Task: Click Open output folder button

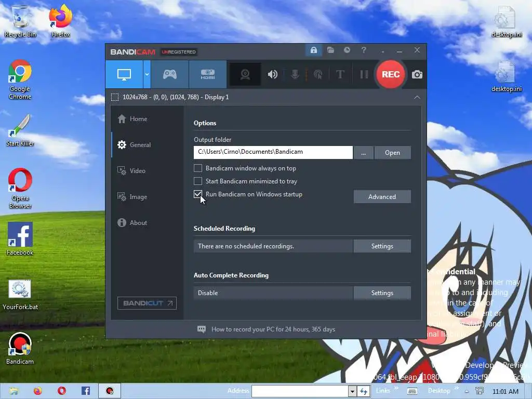Action: pos(393,153)
